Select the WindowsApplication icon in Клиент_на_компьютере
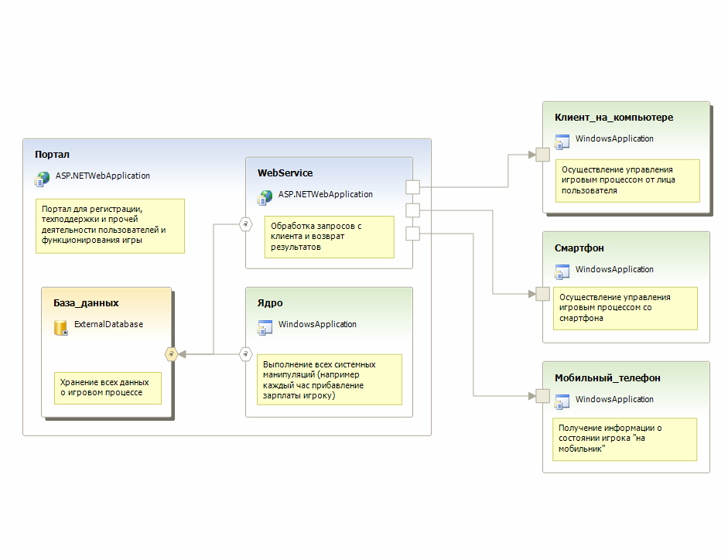 tap(562, 142)
